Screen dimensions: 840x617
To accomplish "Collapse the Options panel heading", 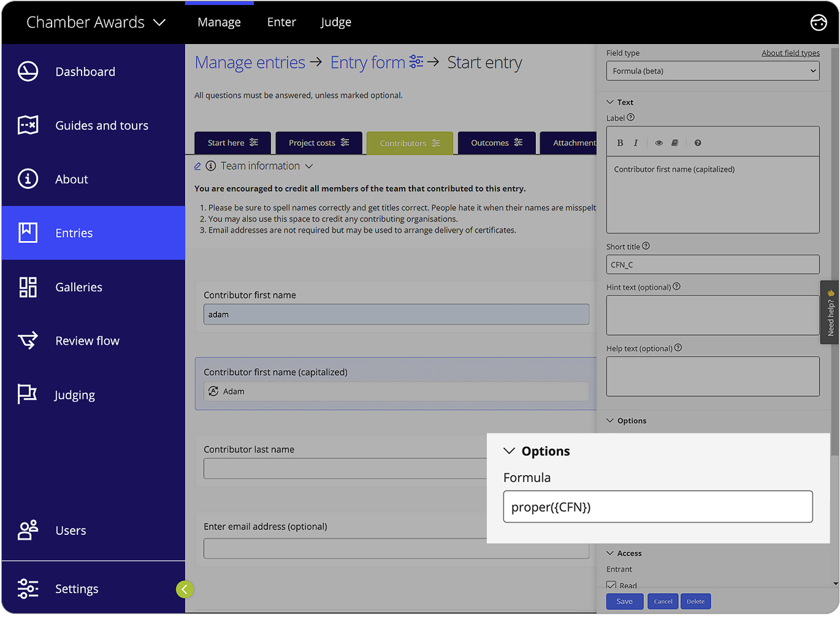I will [509, 451].
